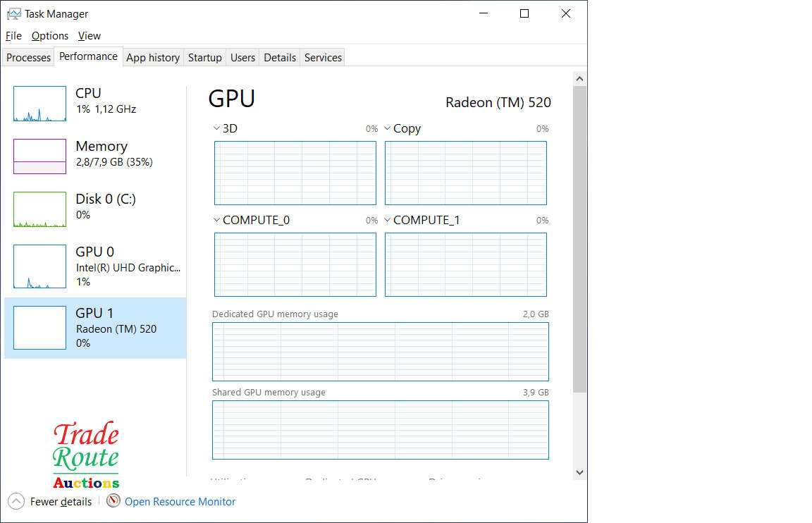Open the View menu

tap(90, 36)
